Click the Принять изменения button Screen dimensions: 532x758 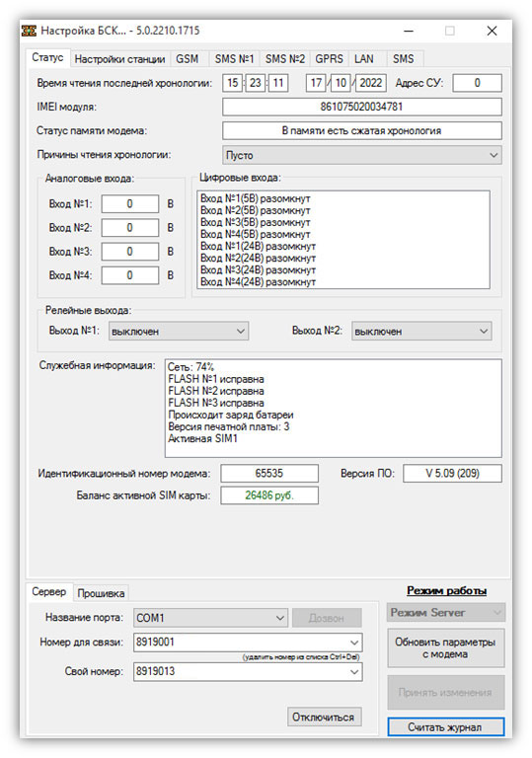pos(445,692)
